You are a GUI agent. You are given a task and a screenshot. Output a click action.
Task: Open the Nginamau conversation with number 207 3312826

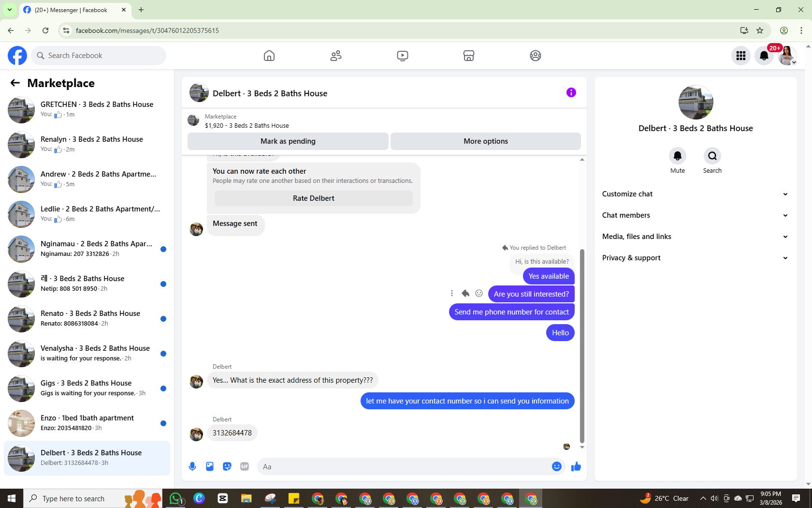87,249
